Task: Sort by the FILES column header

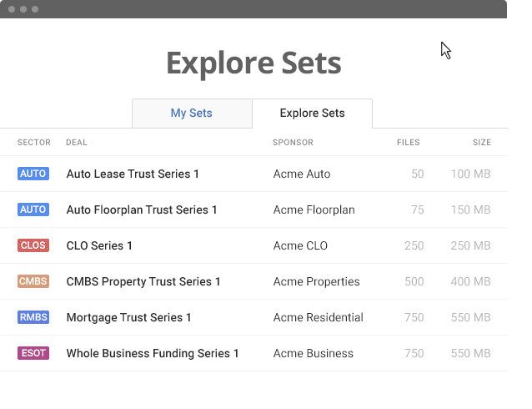Action: (x=408, y=143)
